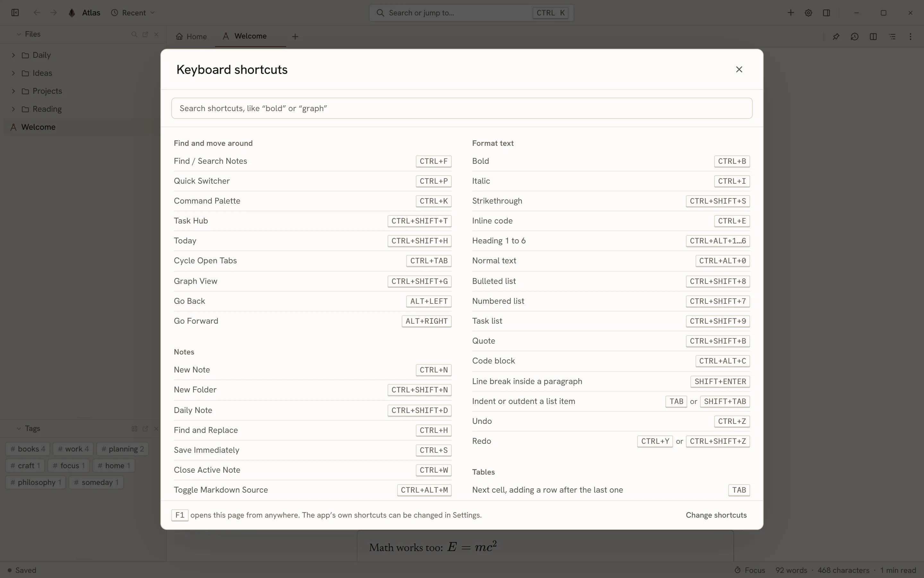This screenshot has width=924, height=578.
Task: Collapse the Tags panel section
Action: pyautogui.click(x=19, y=429)
